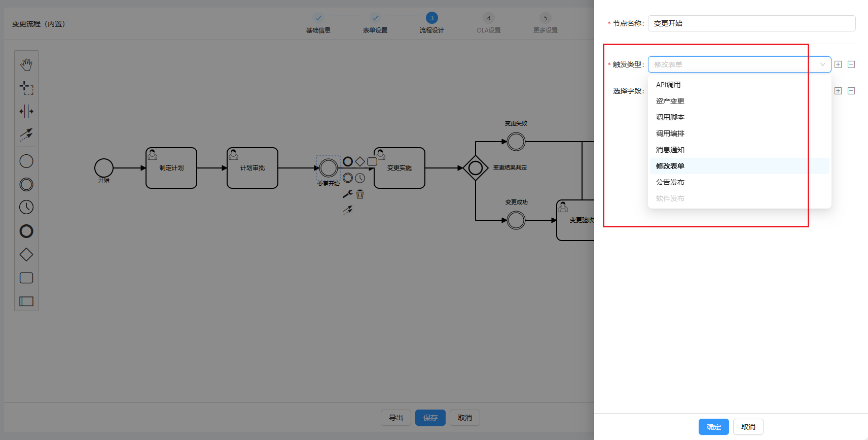Click 取消 in the side panel
This screenshot has width=868, height=440.
coord(748,427)
